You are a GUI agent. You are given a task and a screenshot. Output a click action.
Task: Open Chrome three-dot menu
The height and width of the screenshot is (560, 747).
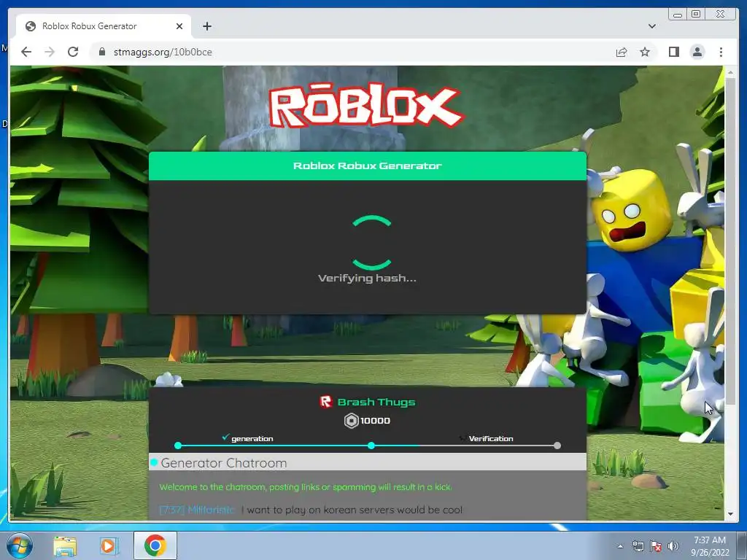click(x=721, y=52)
